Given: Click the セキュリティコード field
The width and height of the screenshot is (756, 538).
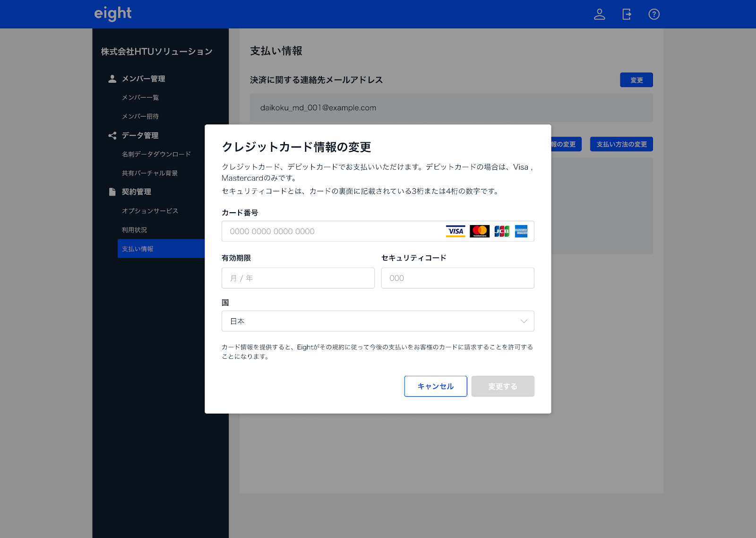Looking at the screenshot, I should 457,278.
